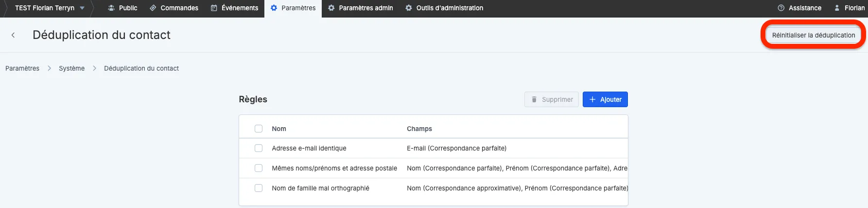Open the Événements menu
Viewport: 868px width, 208px height.
pyautogui.click(x=234, y=8)
